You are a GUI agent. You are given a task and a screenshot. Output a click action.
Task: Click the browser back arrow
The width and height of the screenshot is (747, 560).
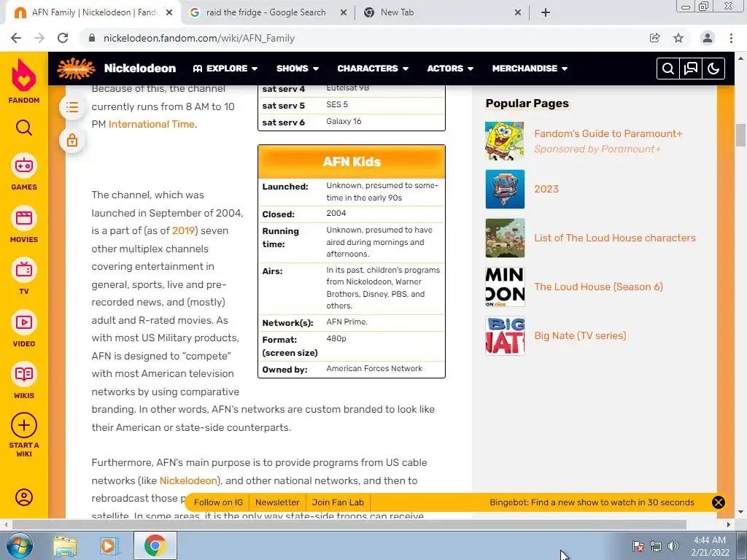point(16,38)
